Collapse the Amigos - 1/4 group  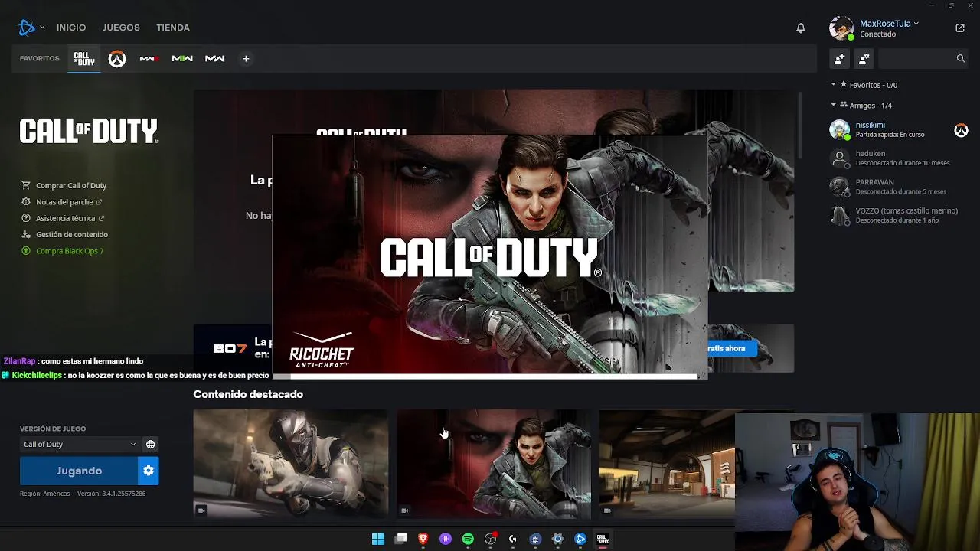[834, 105]
